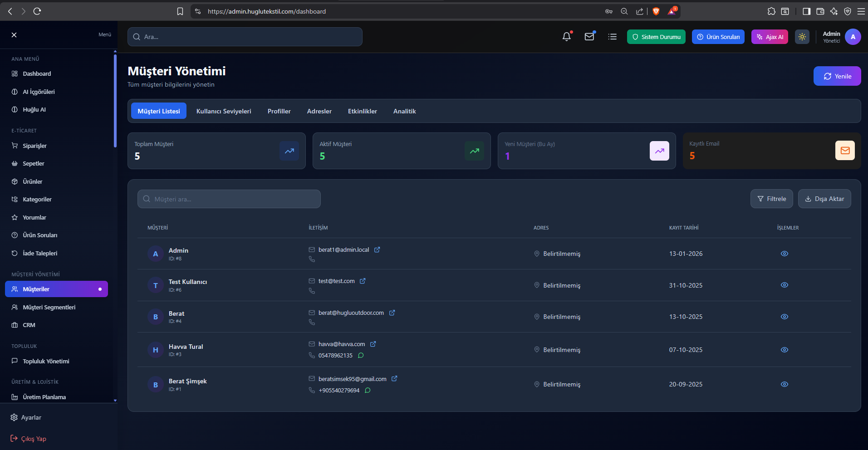Toggle light theme with sun icon
Viewport: 868px width, 450px height.
pyautogui.click(x=802, y=37)
